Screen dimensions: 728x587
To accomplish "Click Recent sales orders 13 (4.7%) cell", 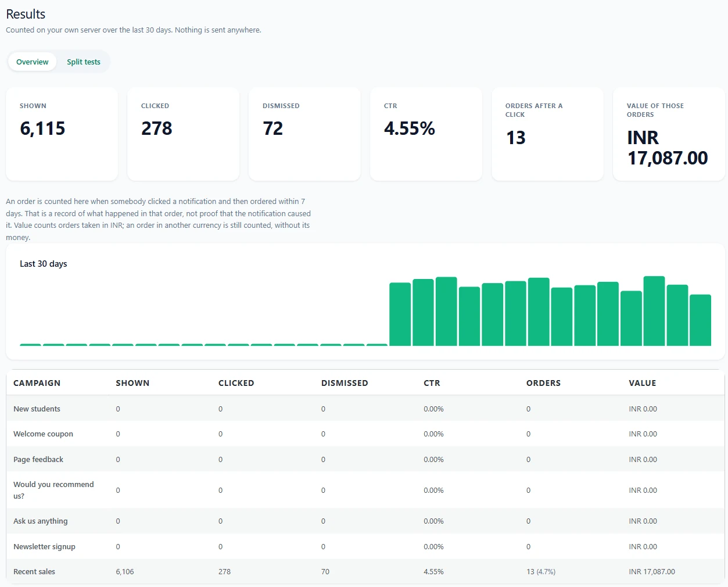I will tap(541, 572).
